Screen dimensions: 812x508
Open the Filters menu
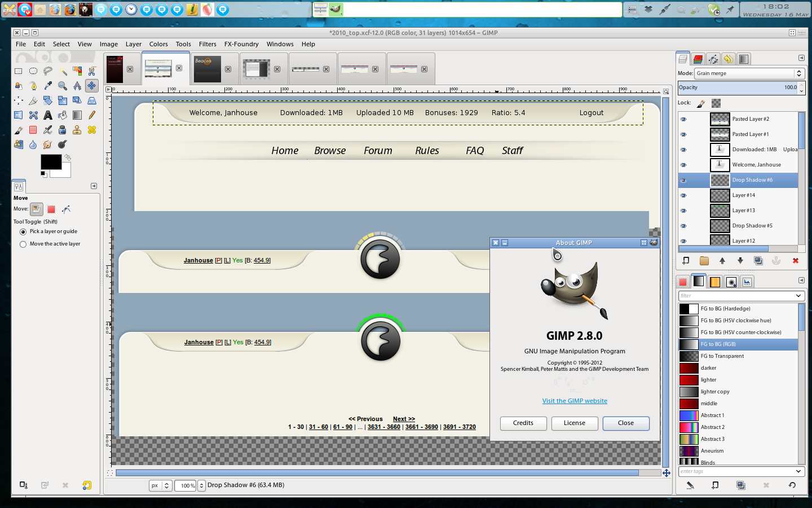[x=207, y=44]
